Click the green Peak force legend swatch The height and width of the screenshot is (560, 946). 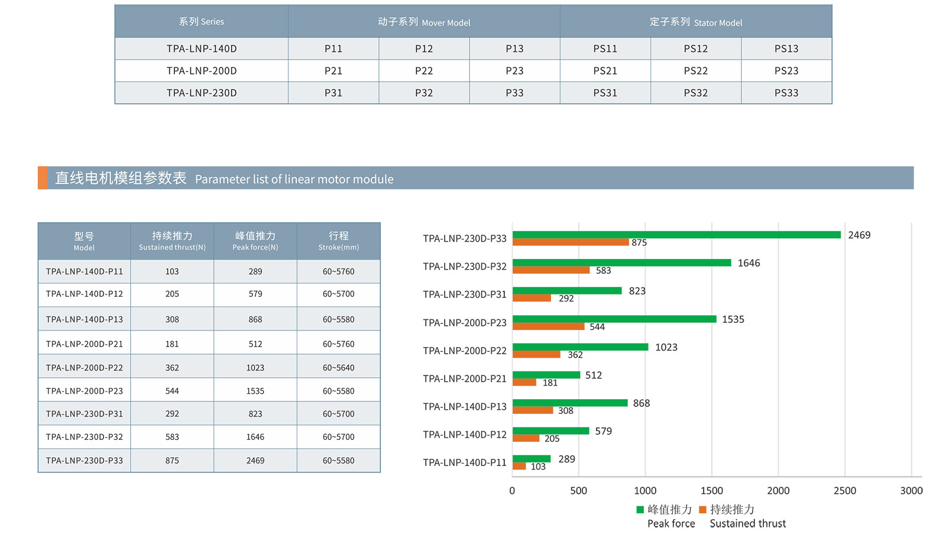point(640,510)
